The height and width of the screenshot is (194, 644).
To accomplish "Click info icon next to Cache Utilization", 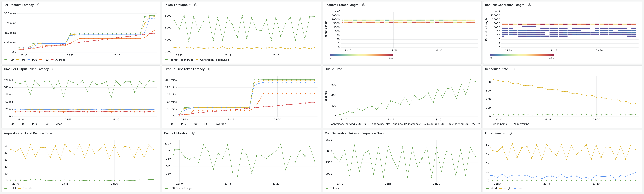I will 194,133.
